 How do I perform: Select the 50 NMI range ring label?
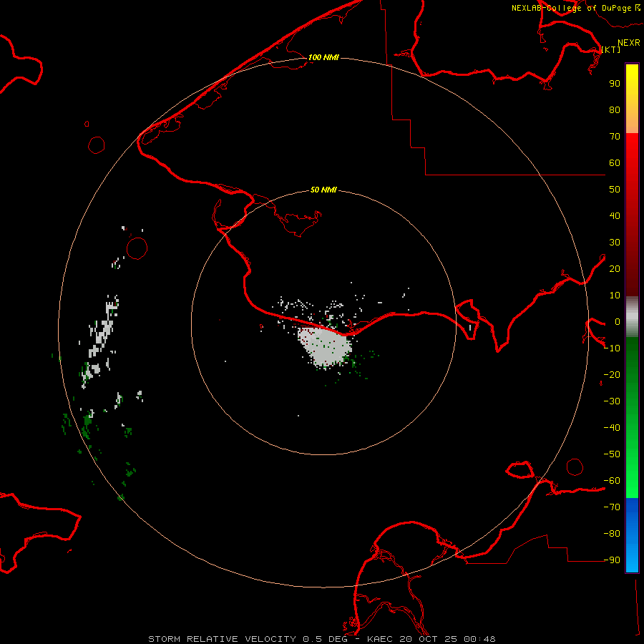323,190
